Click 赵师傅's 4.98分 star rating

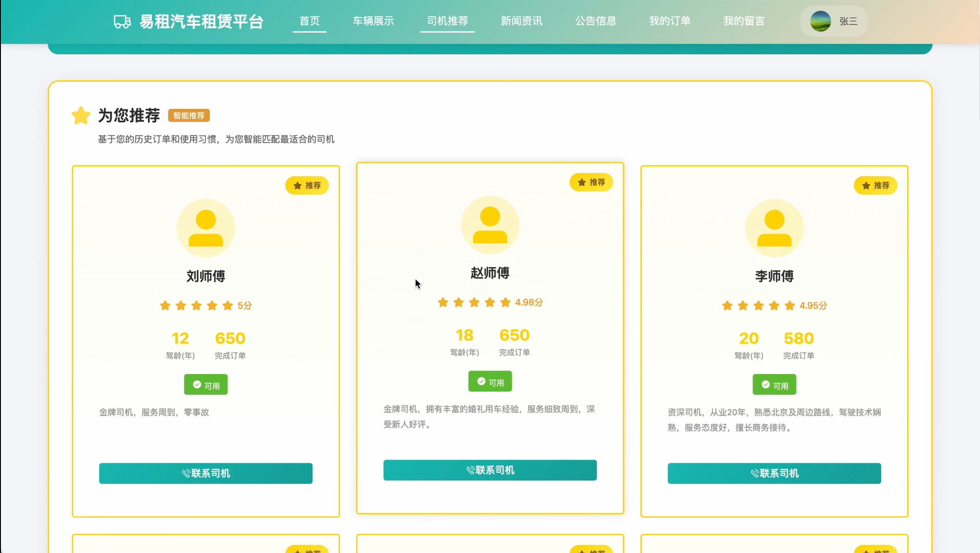click(490, 302)
